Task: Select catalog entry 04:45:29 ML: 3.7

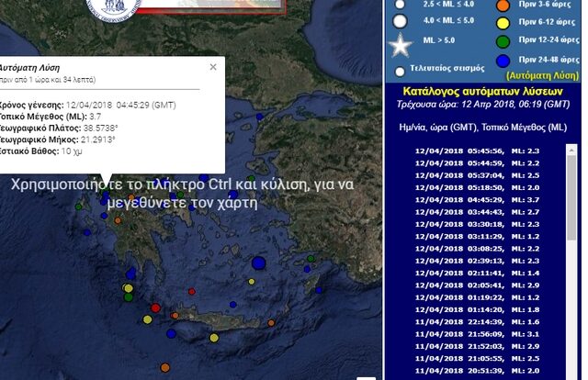Action: 477,200
